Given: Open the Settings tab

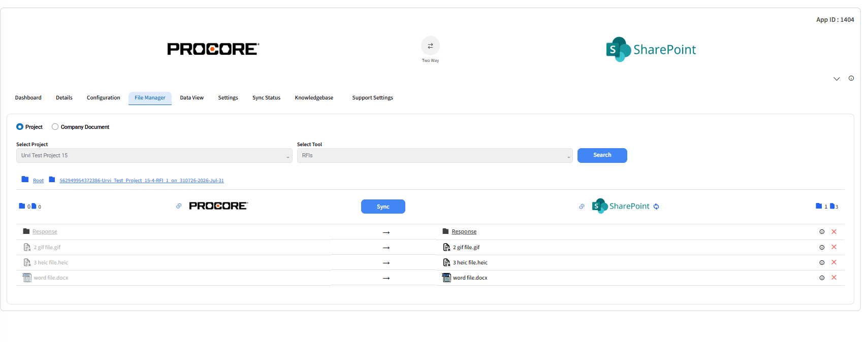Looking at the screenshot, I should click(x=228, y=98).
